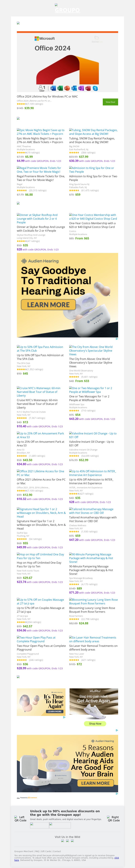The width and height of the screenshot is (135, 868).
Task: Click the AdChoices icon under the It's Time To Hear Again ad
Action: (64, 717)
